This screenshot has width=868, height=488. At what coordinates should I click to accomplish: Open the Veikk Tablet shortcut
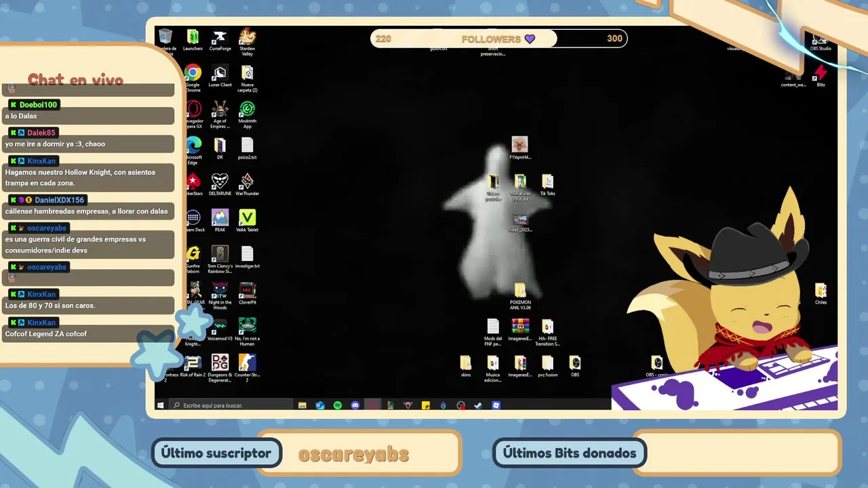pos(248,221)
